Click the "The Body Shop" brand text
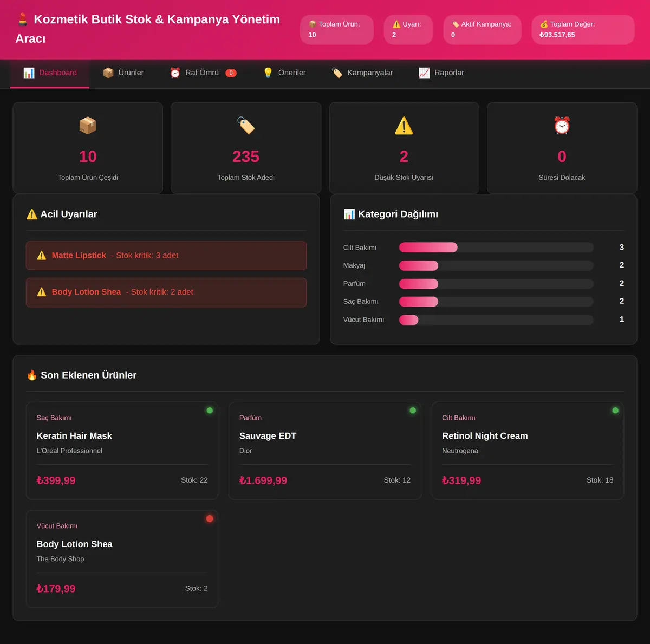Image resolution: width=650 pixels, height=644 pixels. pos(60,559)
